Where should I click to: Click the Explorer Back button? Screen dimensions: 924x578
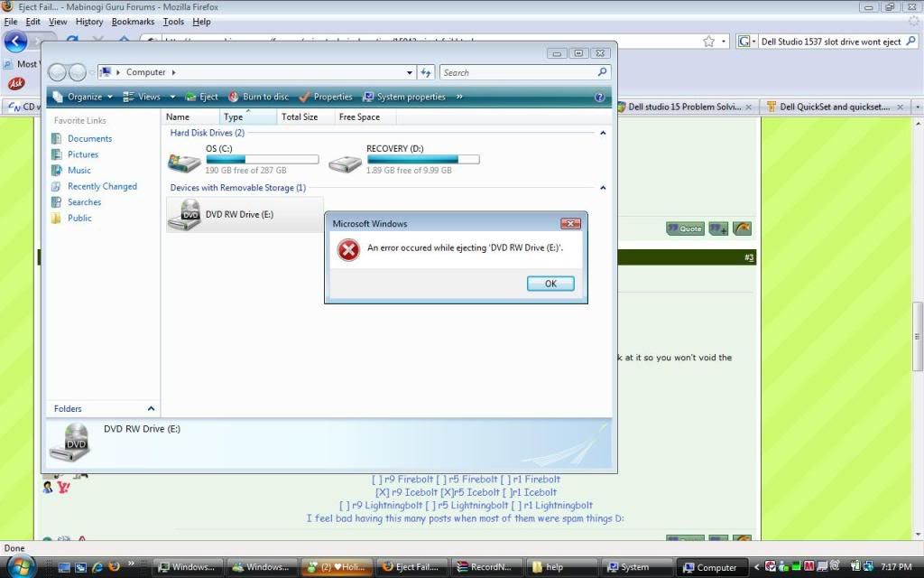click(57, 72)
